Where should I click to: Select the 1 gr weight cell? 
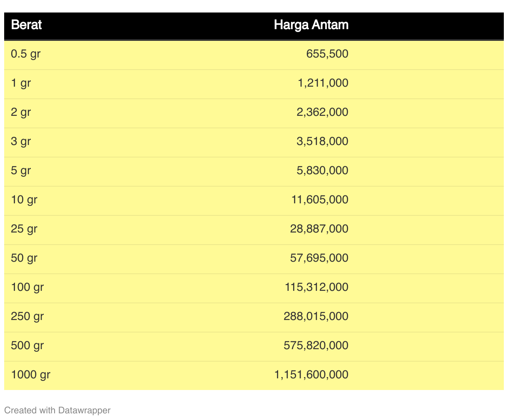[x=21, y=83]
